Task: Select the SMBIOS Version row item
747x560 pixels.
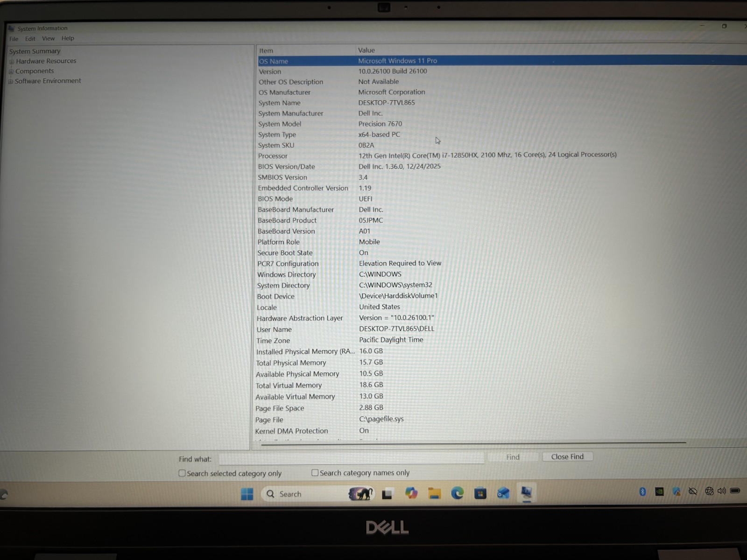Action: [x=282, y=177]
